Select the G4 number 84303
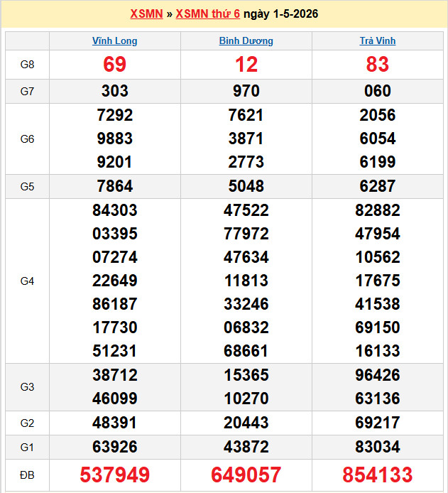The image size is (448, 493). pos(115,210)
